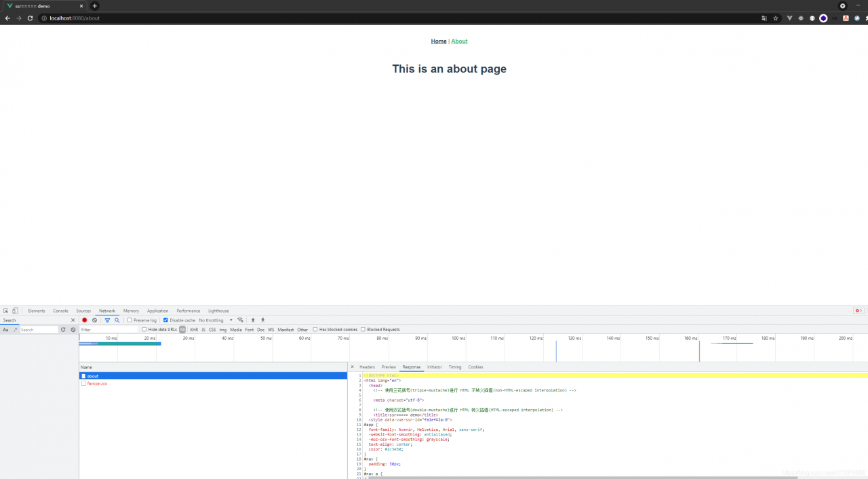
Task: Show the request Cookies tab
Action: tap(476, 367)
